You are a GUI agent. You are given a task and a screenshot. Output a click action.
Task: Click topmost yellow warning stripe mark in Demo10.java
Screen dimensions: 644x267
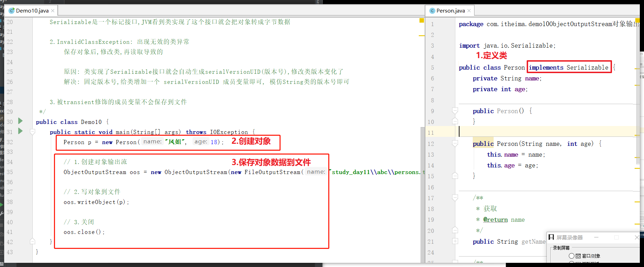pos(422,36)
